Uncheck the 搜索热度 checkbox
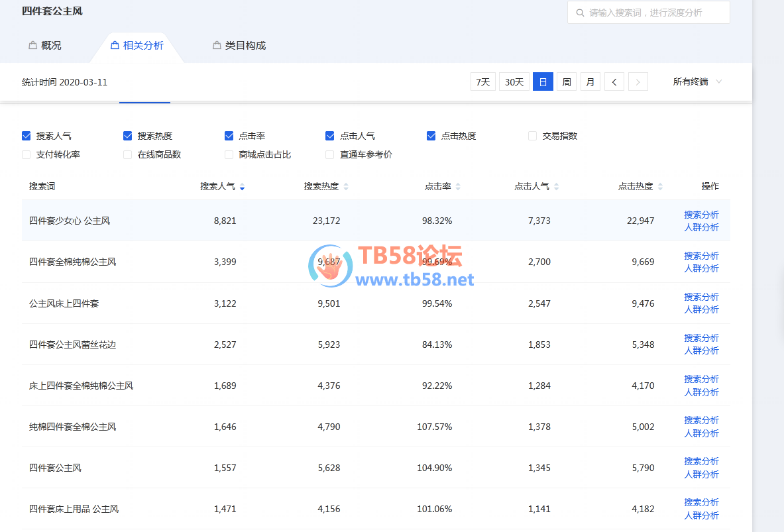784x532 pixels. (x=127, y=136)
